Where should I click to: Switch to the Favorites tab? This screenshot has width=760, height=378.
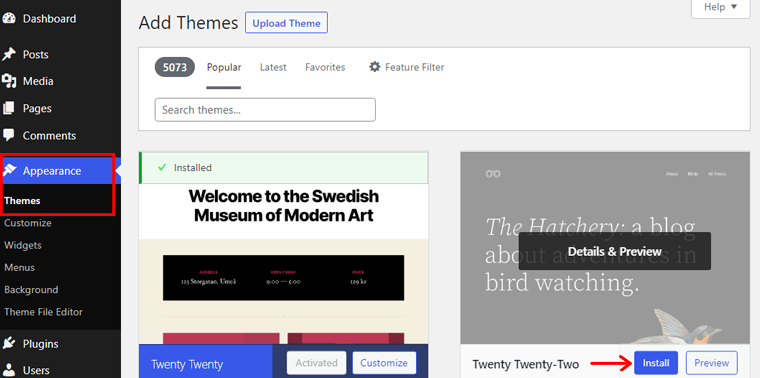point(325,67)
